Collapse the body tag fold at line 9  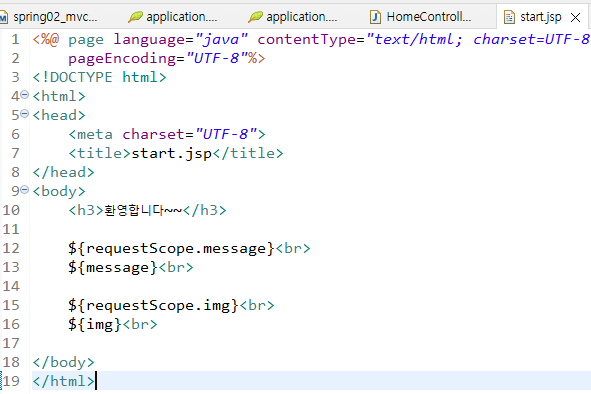tap(24, 190)
